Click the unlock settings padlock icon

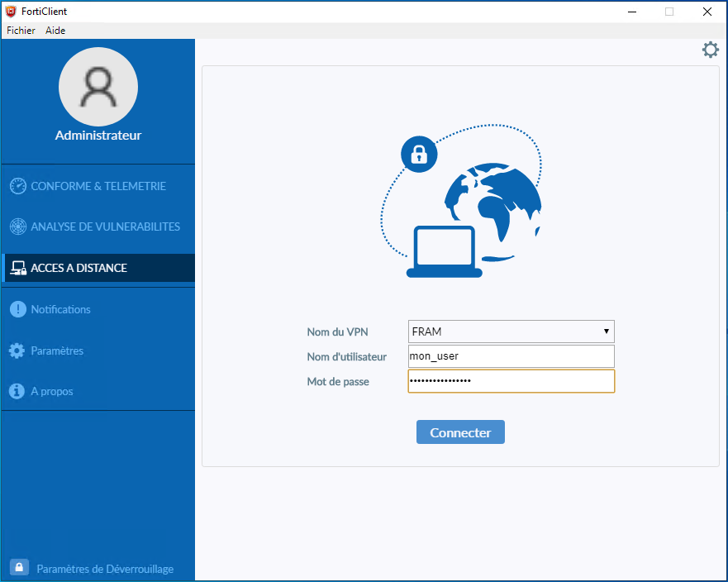[19, 568]
